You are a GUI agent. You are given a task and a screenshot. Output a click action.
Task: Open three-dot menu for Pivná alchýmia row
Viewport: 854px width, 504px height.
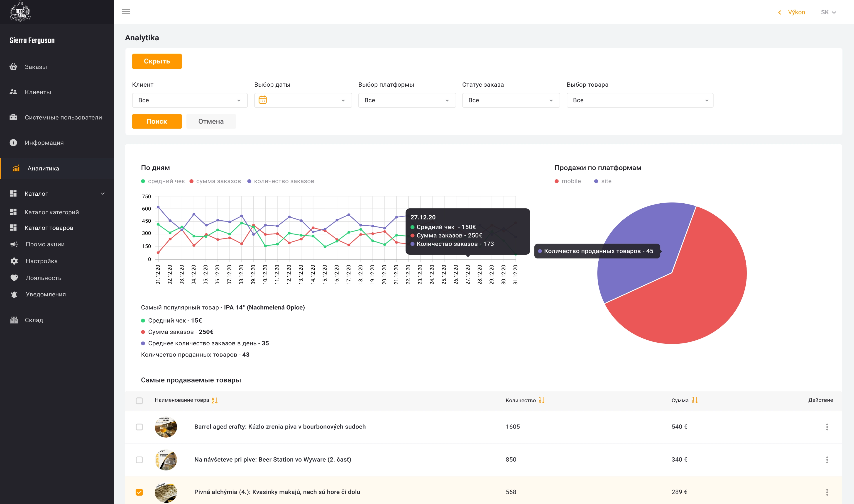tap(827, 492)
